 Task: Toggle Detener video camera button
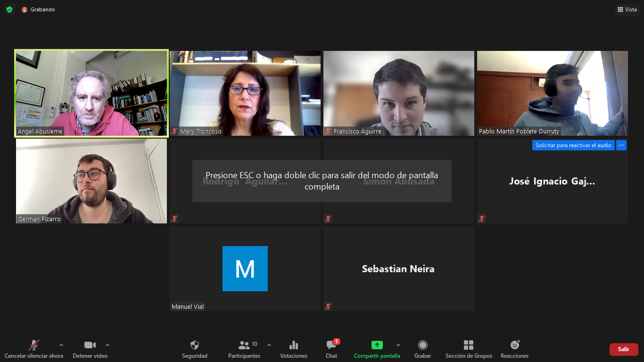tap(90, 349)
